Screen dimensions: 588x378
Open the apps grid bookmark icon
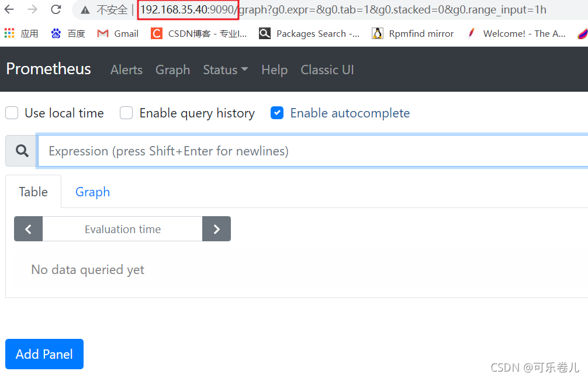(9, 33)
